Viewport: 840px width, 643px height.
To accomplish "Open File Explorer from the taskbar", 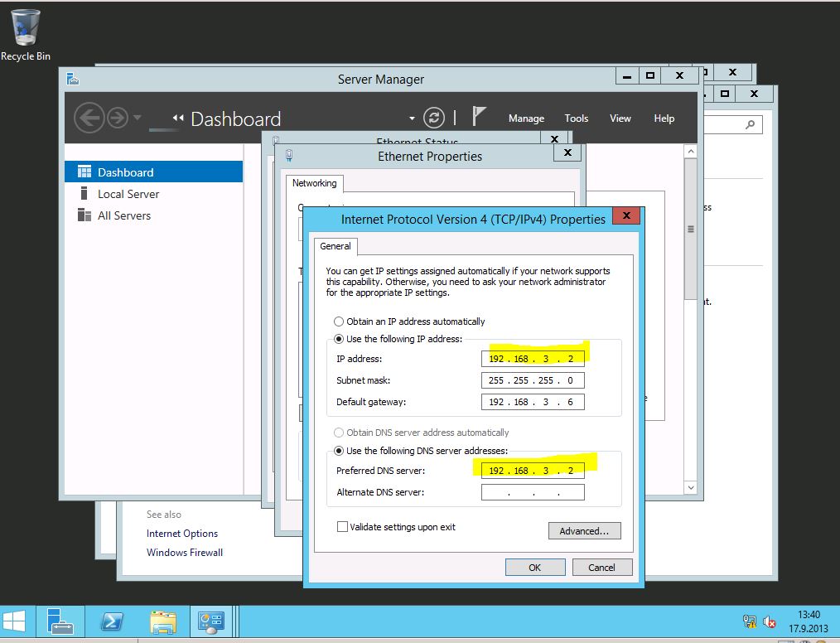I will (163, 622).
